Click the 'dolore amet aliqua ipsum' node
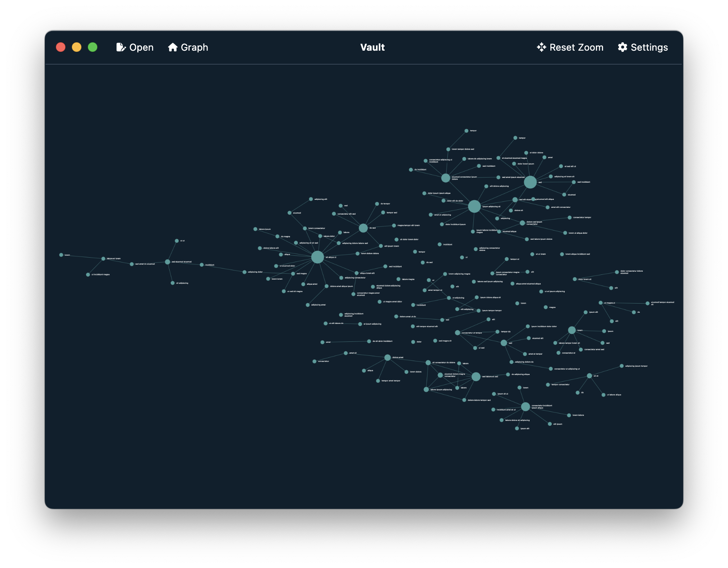 point(326,286)
